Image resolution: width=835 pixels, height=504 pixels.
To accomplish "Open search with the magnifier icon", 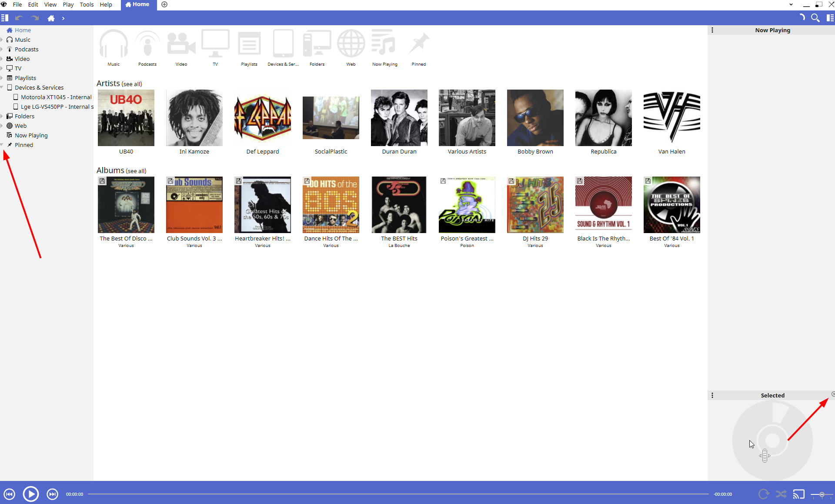I will pyautogui.click(x=815, y=18).
